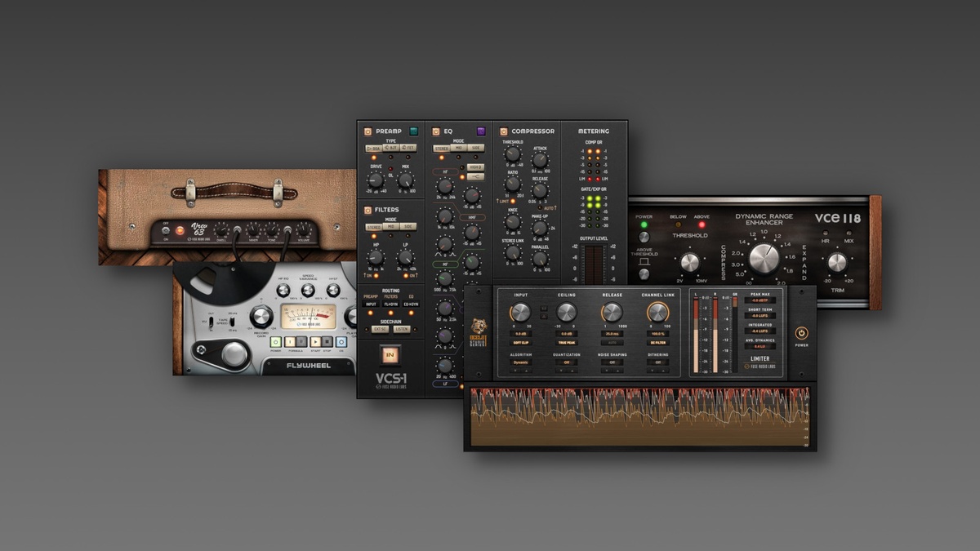Click the green Flywheel Power button

tap(275, 342)
